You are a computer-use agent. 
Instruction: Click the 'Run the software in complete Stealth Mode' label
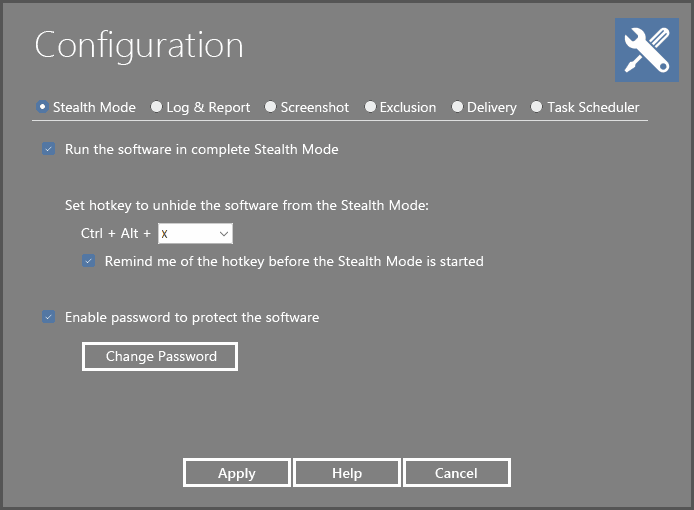(x=201, y=149)
